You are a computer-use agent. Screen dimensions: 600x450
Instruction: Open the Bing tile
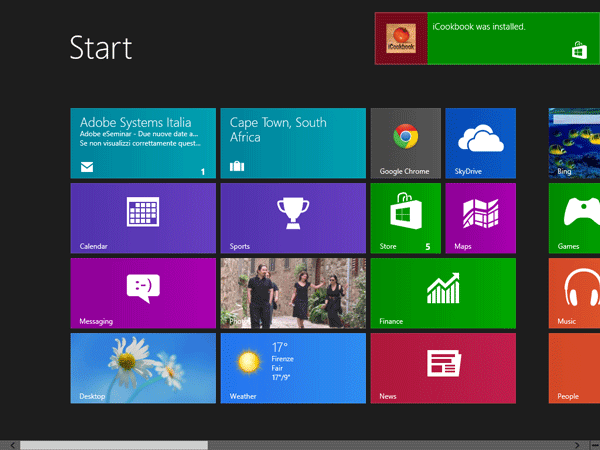(x=575, y=143)
